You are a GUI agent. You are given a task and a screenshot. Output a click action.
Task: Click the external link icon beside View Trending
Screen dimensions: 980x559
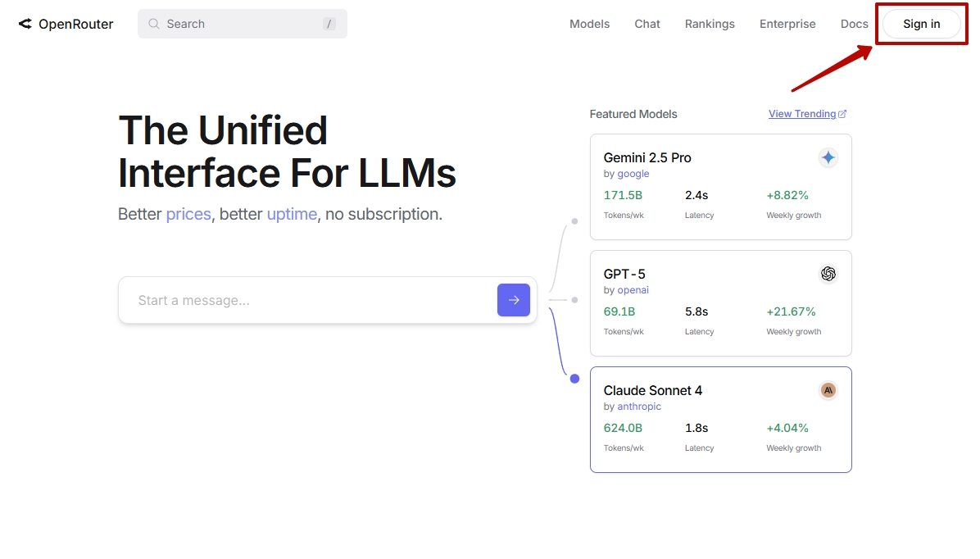coord(842,114)
